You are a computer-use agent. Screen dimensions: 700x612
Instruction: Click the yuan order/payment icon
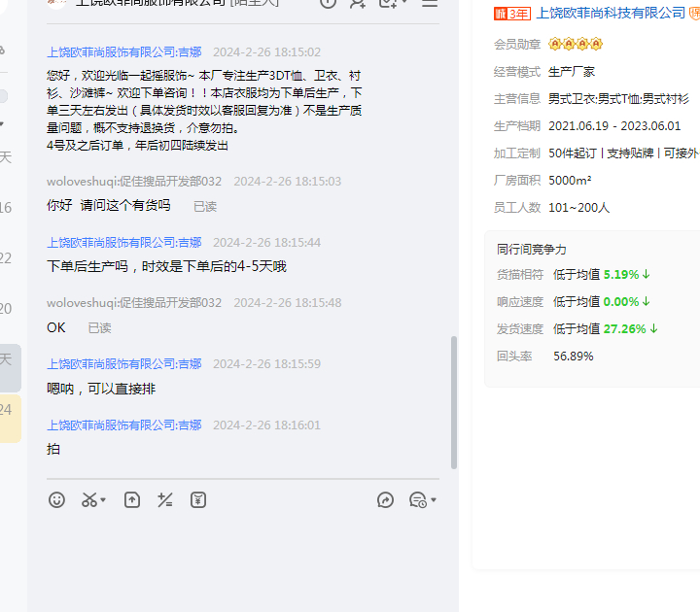point(198,499)
